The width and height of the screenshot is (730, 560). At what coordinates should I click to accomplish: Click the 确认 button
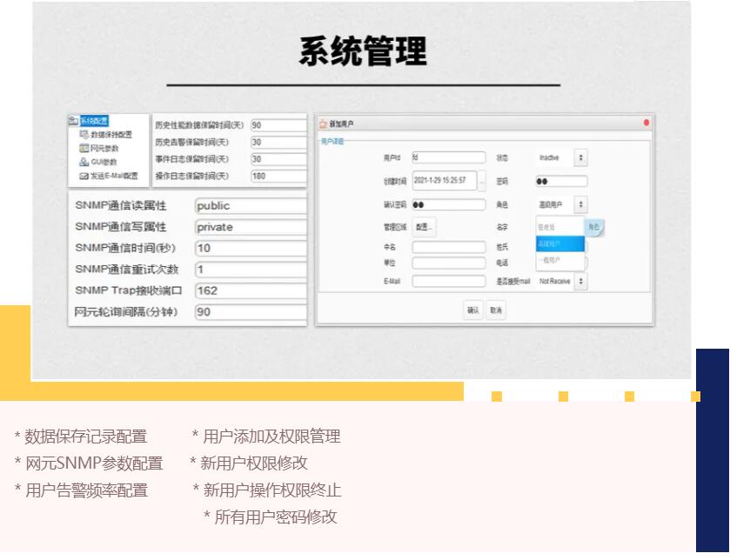[472, 310]
